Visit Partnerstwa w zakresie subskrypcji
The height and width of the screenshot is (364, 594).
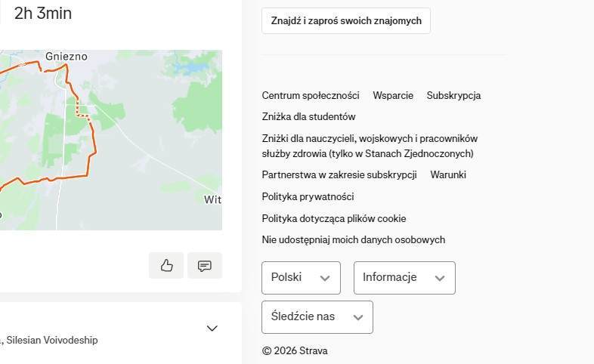pyautogui.click(x=339, y=174)
